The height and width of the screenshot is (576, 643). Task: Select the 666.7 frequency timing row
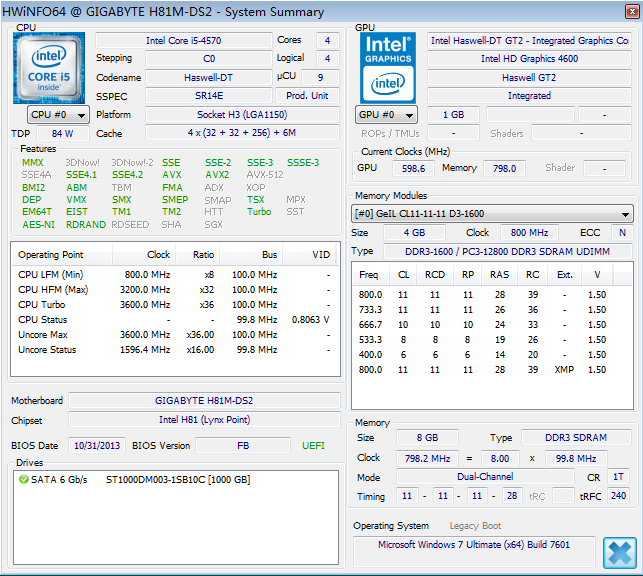tap(492, 325)
